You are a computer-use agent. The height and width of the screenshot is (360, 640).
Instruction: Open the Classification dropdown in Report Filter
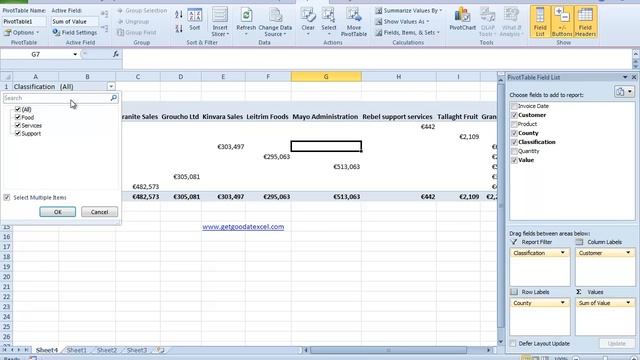(x=563, y=253)
